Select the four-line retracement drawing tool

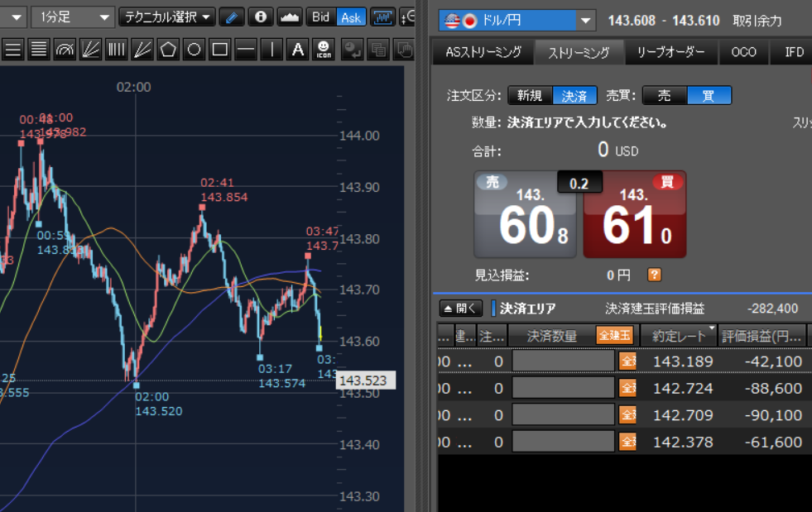(39, 50)
